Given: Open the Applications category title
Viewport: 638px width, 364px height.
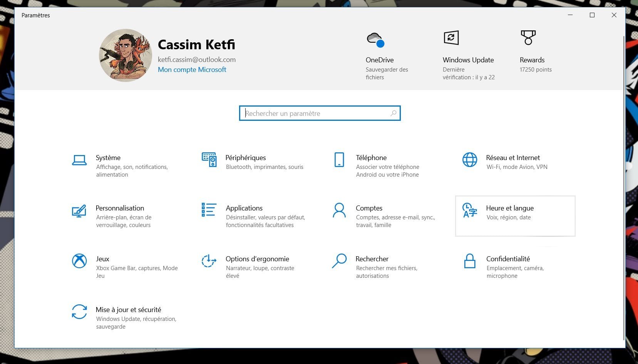Looking at the screenshot, I should point(244,208).
